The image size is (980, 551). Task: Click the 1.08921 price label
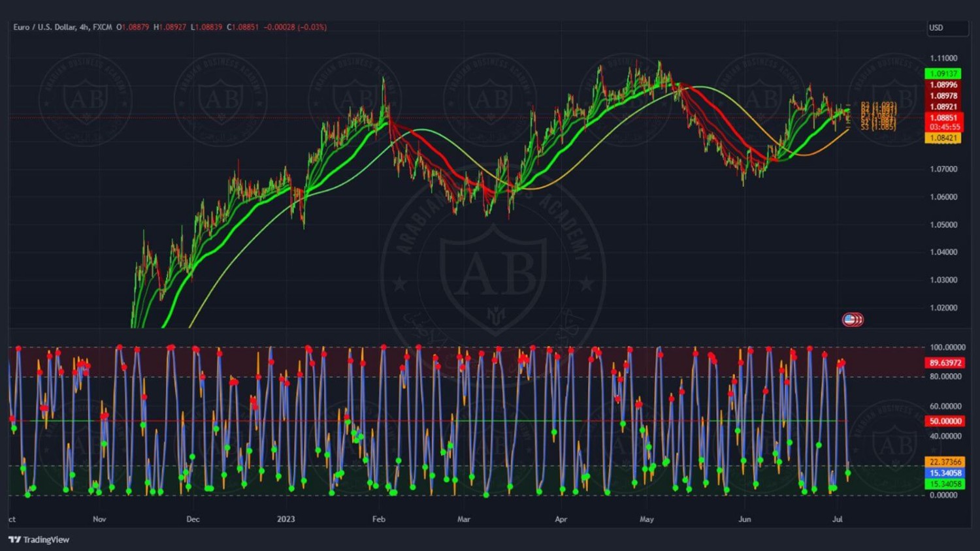[x=943, y=107]
